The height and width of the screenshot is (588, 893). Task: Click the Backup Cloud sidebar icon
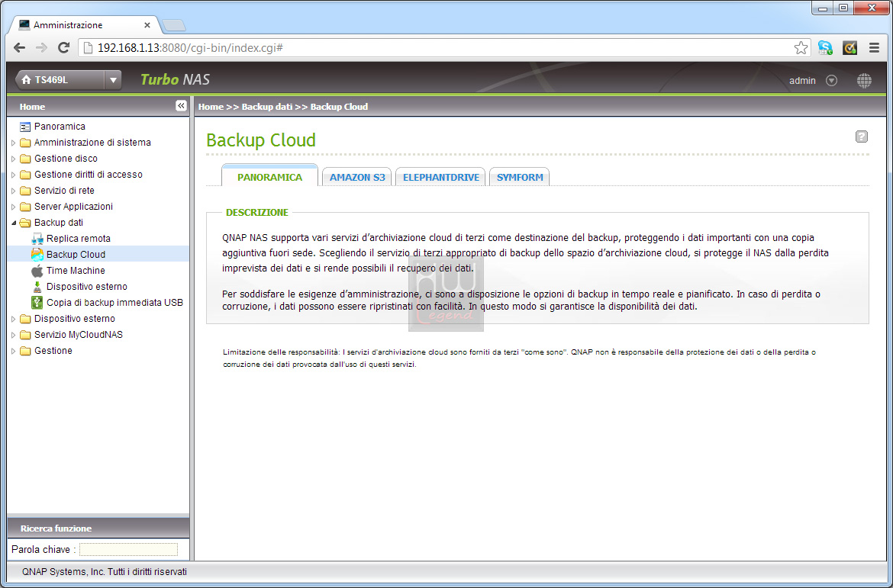coord(37,255)
